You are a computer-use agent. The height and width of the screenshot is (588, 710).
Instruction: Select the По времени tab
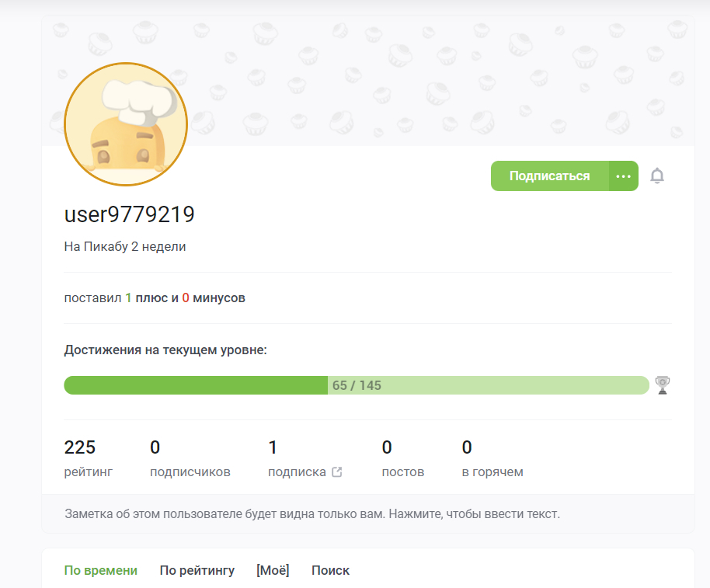click(100, 570)
